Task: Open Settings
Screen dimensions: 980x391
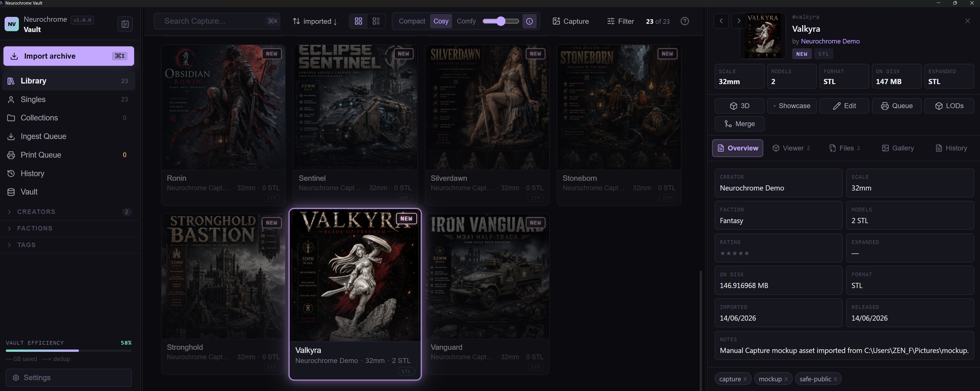Action: click(69, 378)
